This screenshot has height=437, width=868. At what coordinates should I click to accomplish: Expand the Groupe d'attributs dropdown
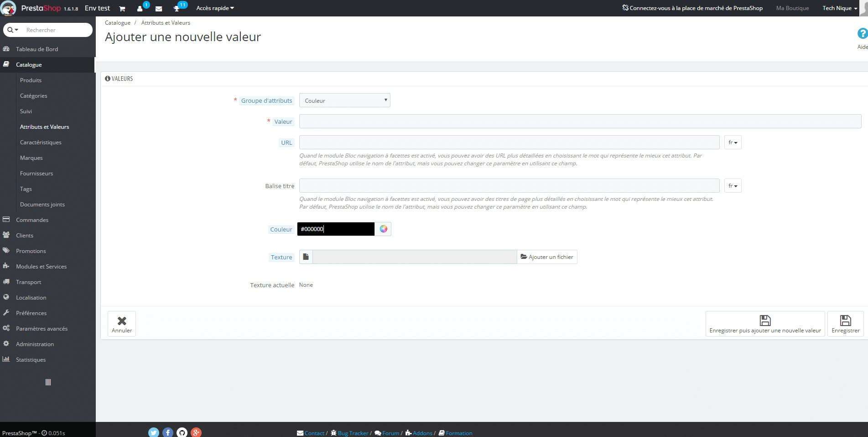tap(344, 100)
